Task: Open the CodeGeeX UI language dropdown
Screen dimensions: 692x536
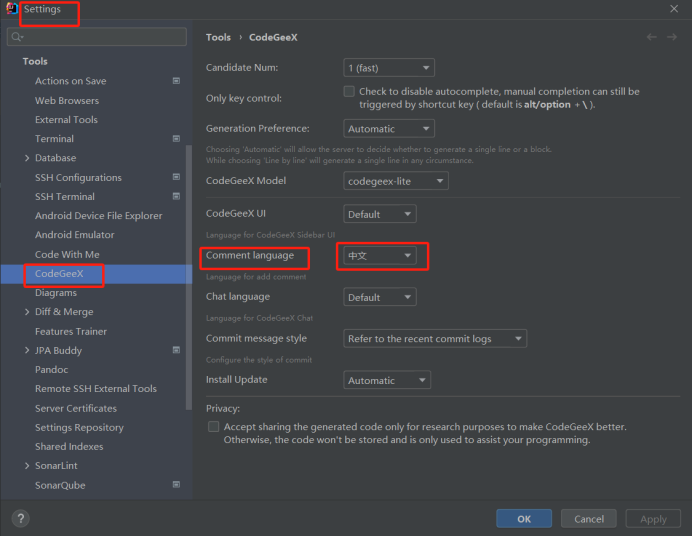Action: pyautogui.click(x=380, y=214)
